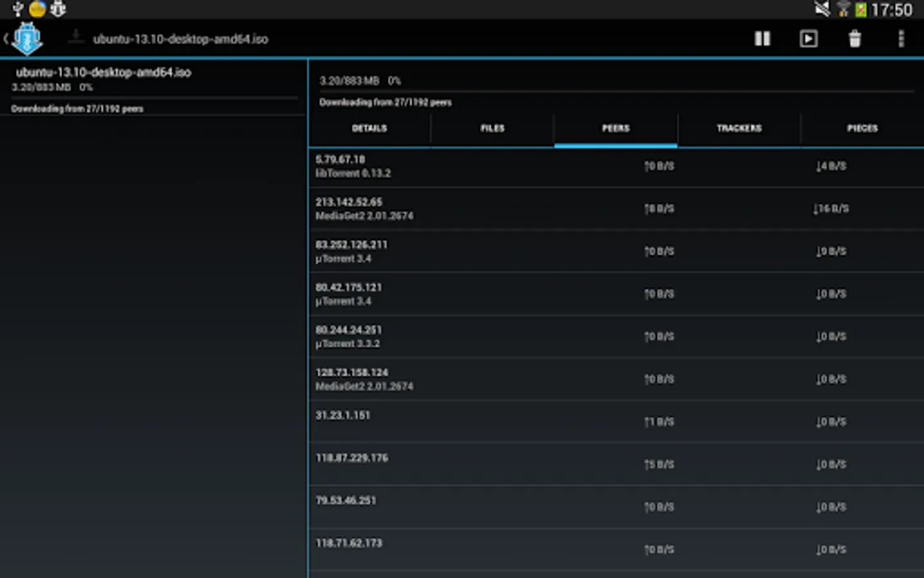924x578 pixels.
Task: Open the USB notification icon
Action: point(18,9)
